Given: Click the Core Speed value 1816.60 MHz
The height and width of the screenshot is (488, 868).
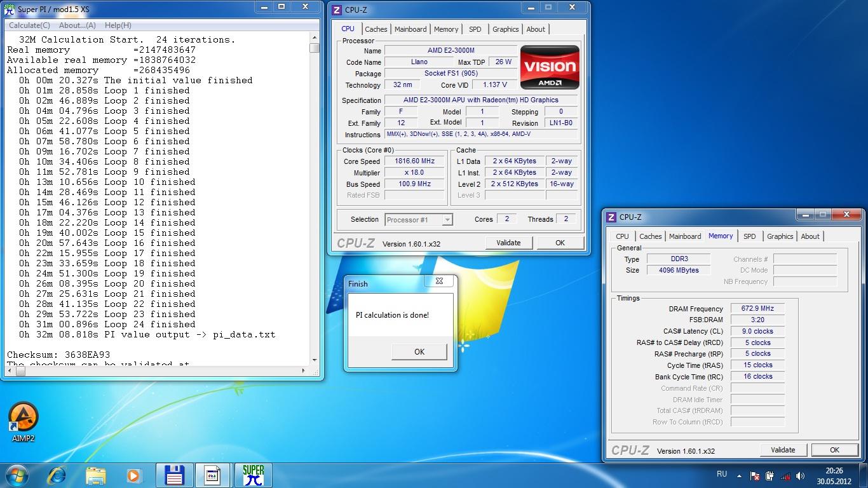Looking at the screenshot, I should 414,161.
